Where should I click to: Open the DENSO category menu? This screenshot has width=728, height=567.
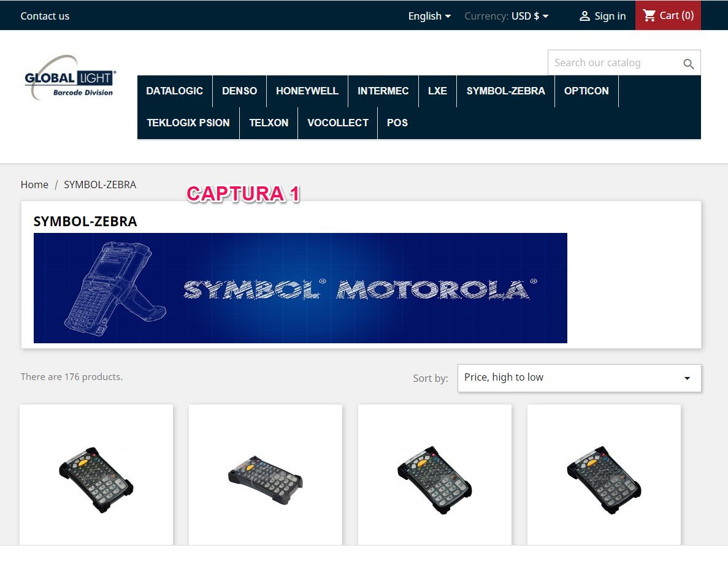(240, 91)
